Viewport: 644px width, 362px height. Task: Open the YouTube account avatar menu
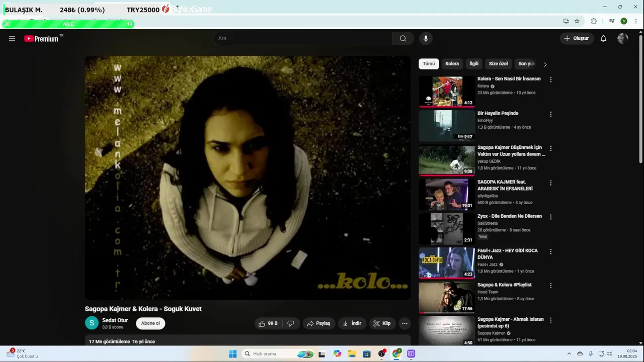[623, 38]
